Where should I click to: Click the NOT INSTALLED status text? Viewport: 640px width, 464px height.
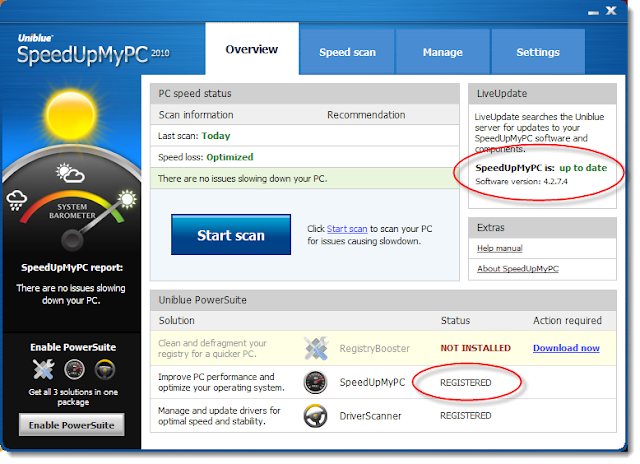476,348
